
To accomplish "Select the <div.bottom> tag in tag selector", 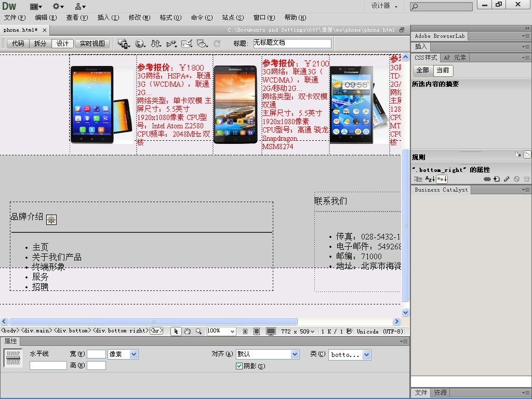I will (72, 330).
